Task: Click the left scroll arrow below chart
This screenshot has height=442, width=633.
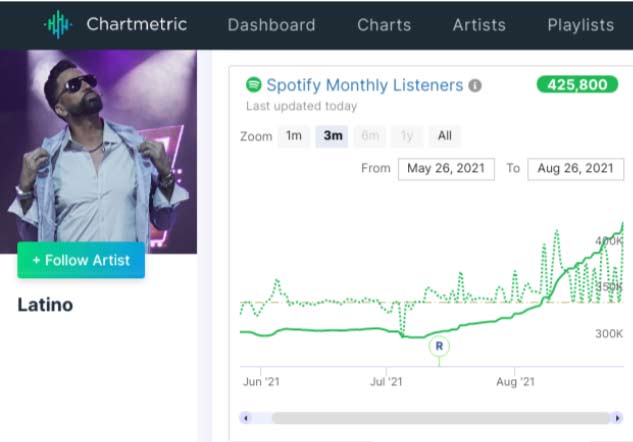Action: tap(246, 418)
